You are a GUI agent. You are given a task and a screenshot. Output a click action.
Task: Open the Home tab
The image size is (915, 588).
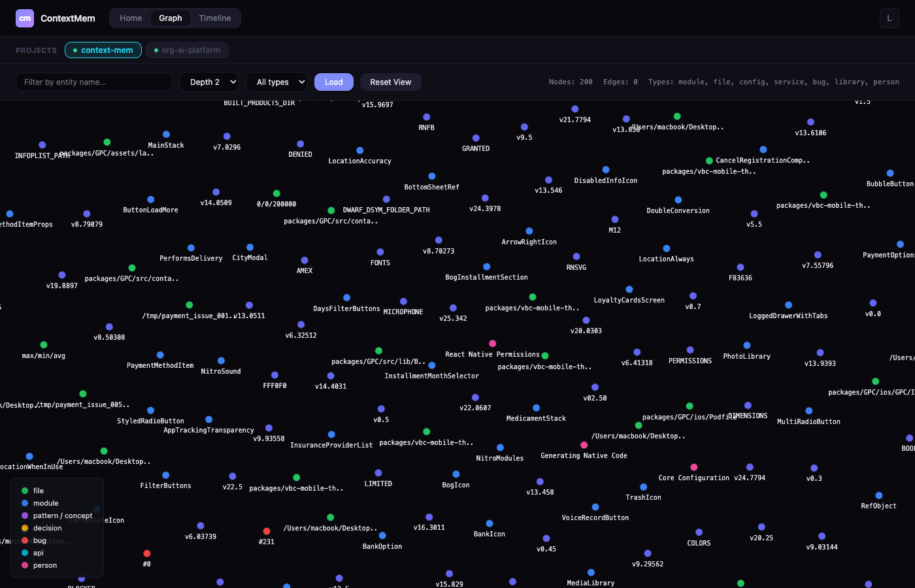(x=131, y=18)
